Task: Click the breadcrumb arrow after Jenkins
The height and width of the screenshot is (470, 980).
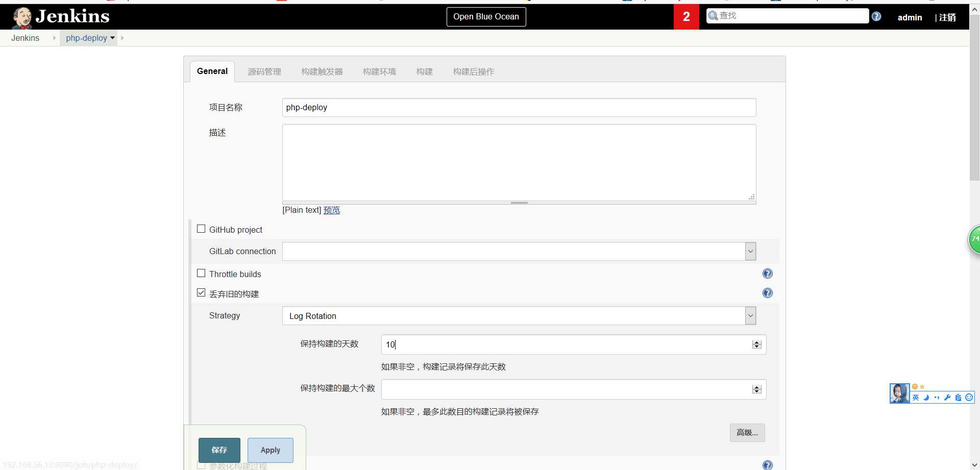Action: 54,38
